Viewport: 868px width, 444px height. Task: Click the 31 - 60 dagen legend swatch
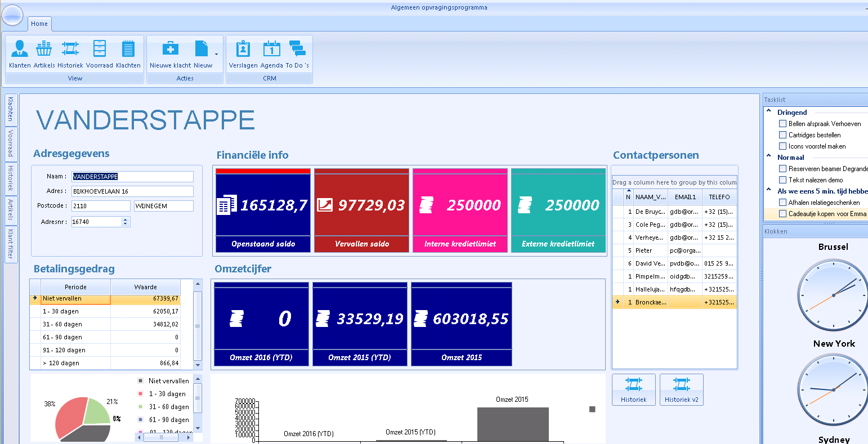pos(140,407)
